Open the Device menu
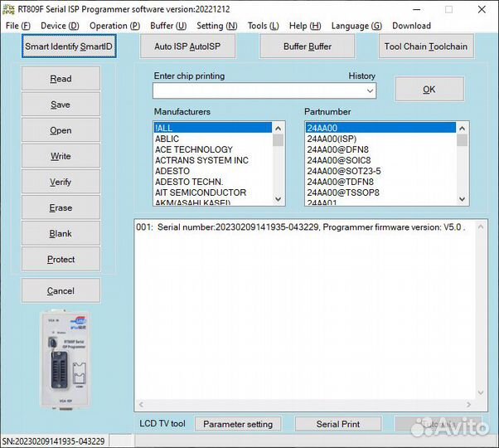Viewport: 499px width, 448px height. coord(60,26)
